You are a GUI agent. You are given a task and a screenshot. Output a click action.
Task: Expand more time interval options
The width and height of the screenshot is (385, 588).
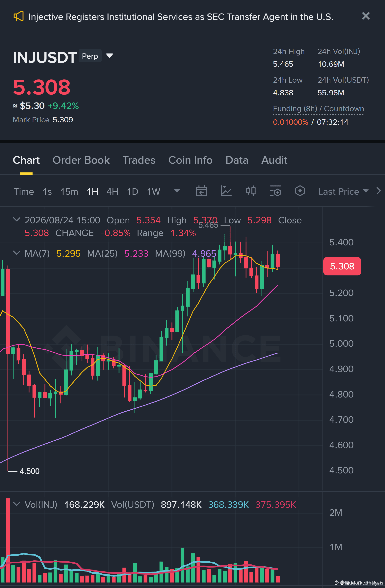coord(177,191)
